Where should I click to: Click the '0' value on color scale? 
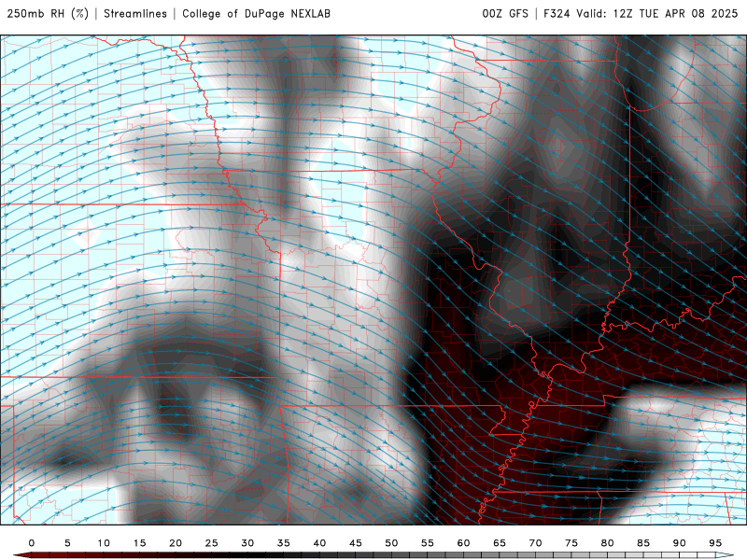pyautogui.click(x=32, y=543)
